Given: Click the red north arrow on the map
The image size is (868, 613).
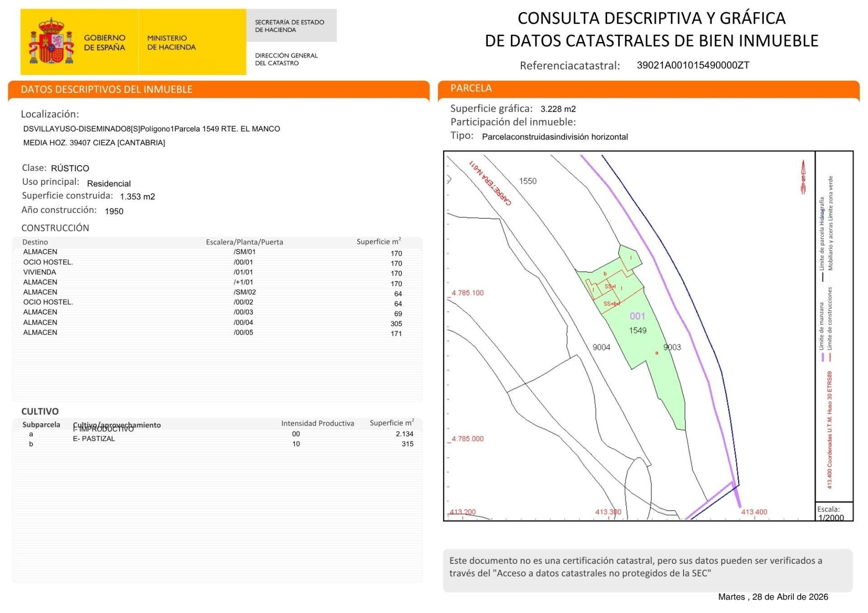Looking at the screenshot, I should (803, 177).
